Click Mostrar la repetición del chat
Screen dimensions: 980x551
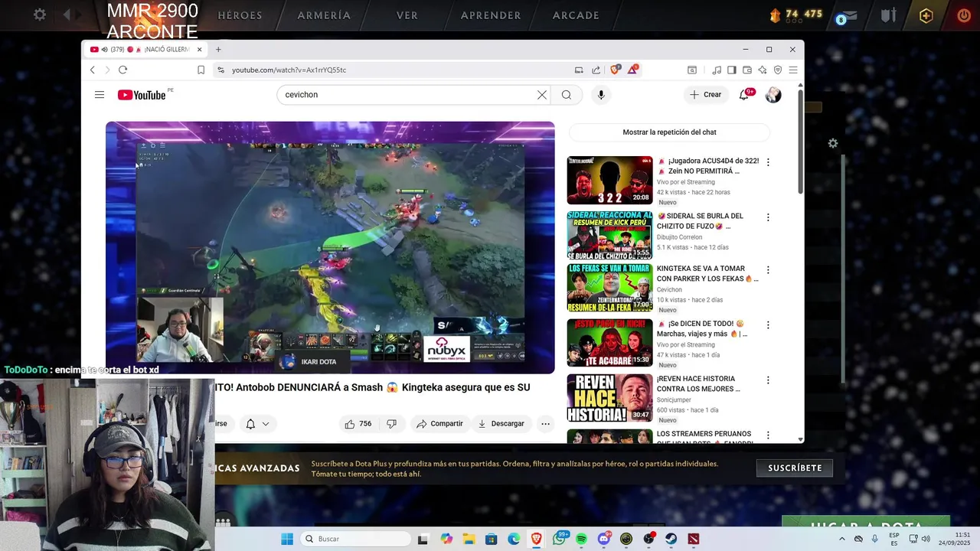[669, 132]
